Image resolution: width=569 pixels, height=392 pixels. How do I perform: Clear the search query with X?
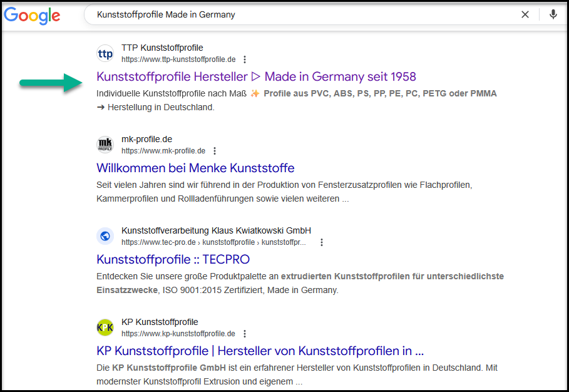point(525,14)
